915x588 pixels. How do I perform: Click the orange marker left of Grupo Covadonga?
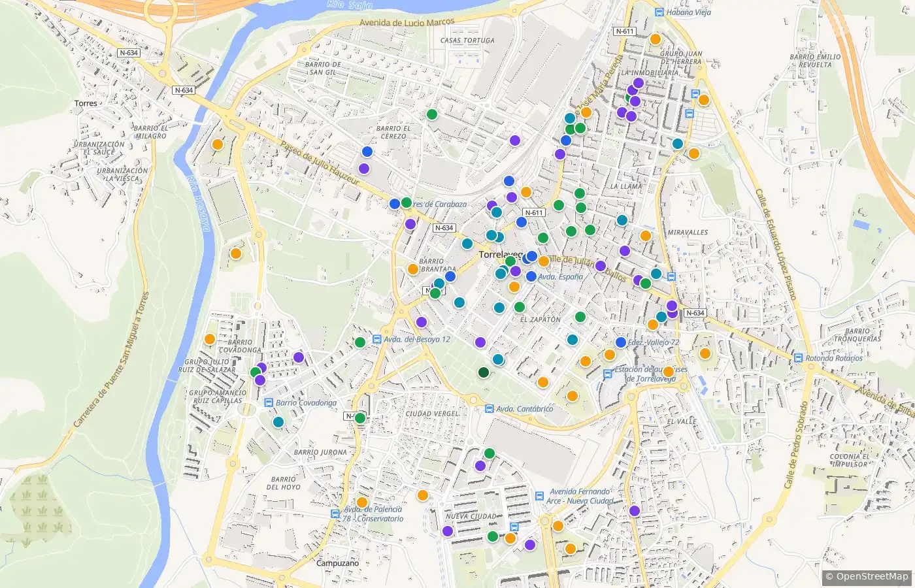pos(210,339)
